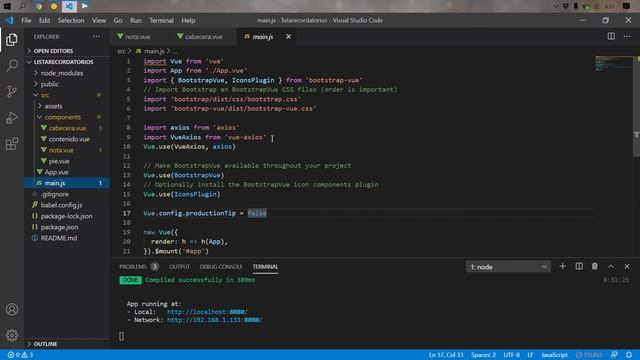Open the 192.168.1.133:8080 network link
The width and height of the screenshot is (640, 360).
pos(215,320)
